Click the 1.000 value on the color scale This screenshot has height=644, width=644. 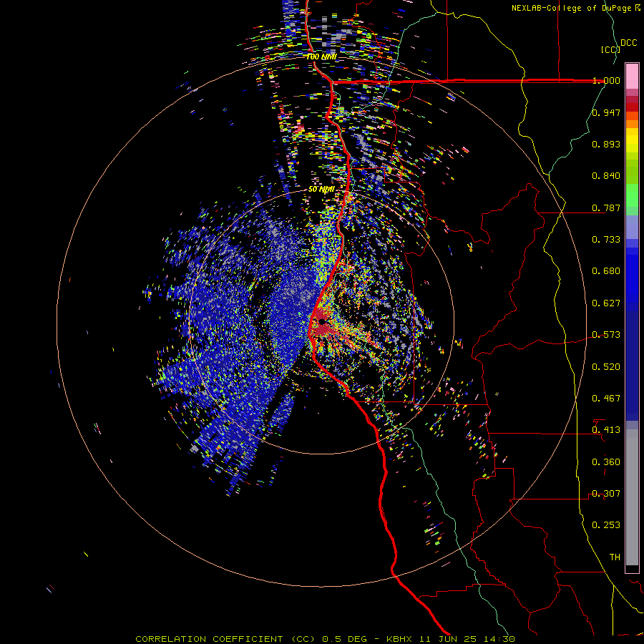coord(606,80)
